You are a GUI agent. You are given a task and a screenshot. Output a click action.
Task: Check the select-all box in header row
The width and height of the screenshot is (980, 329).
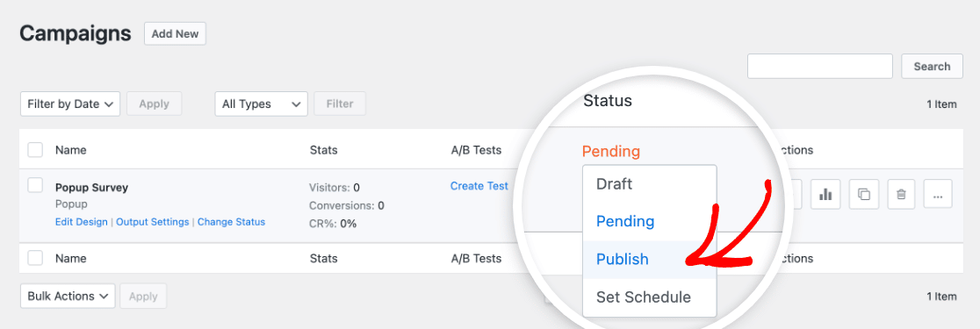[36, 150]
